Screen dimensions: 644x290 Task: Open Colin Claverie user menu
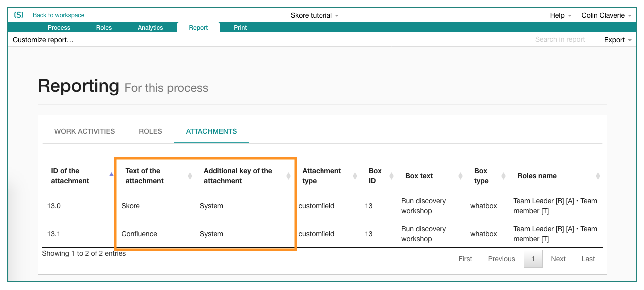tap(606, 15)
